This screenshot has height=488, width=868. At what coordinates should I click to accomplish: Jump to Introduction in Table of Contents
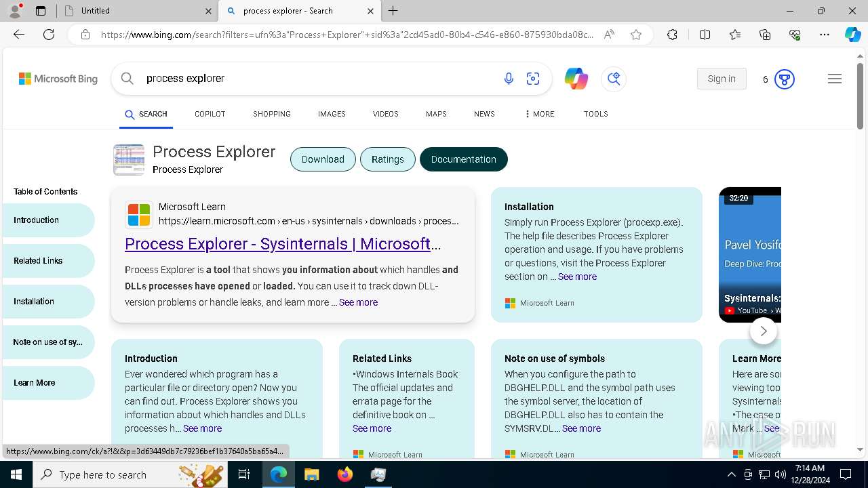tap(47, 220)
